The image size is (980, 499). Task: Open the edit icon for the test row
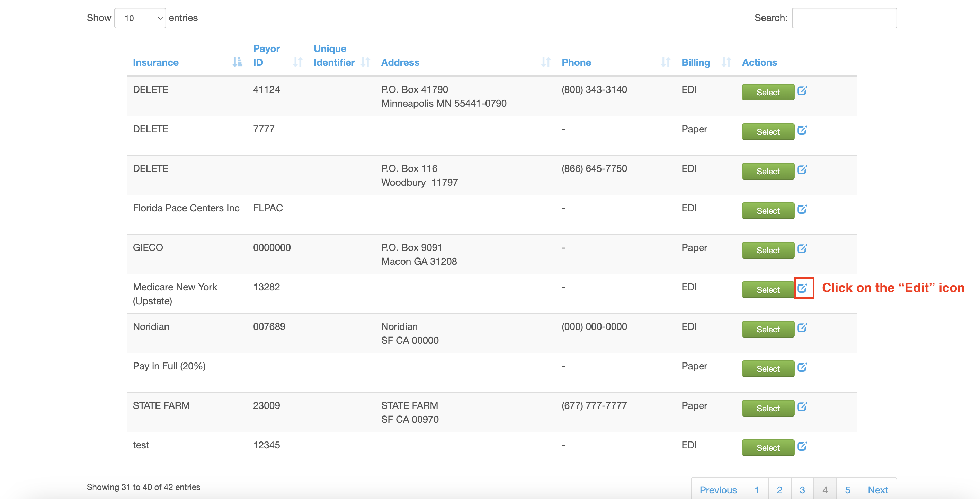tap(802, 446)
